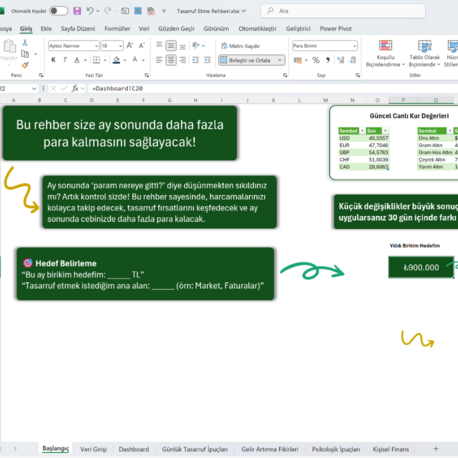Viewport: 458px width, 458px height.
Task: Toggle bold formatting
Action: tap(53, 60)
